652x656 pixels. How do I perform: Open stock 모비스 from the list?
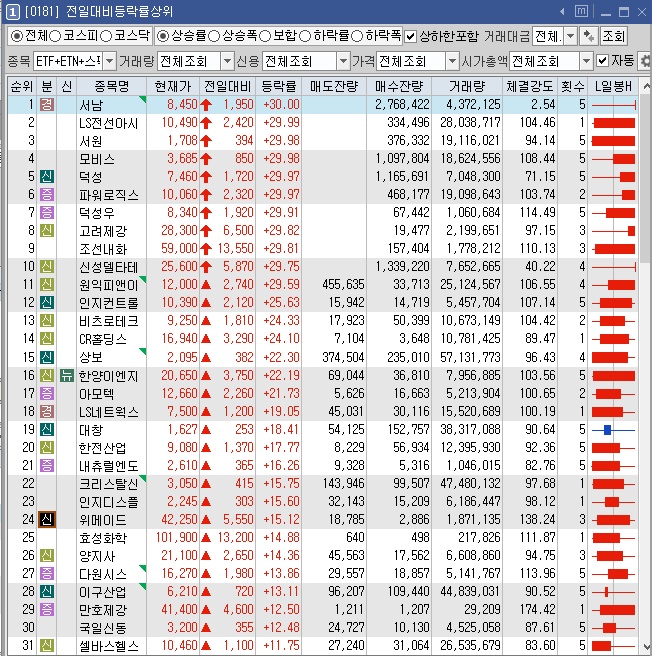pyautogui.click(x=97, y=159)
